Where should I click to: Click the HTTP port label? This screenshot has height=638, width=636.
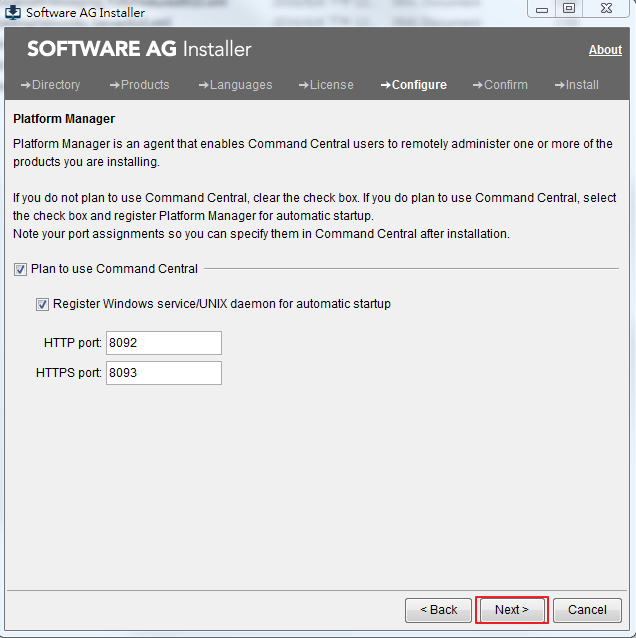pyautogui.click(x=72, y=343)
